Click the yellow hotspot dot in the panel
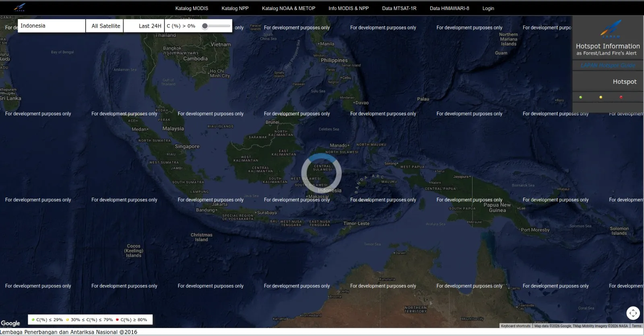Viewport: 644px width, 336px height. click(x=601, y=97)
